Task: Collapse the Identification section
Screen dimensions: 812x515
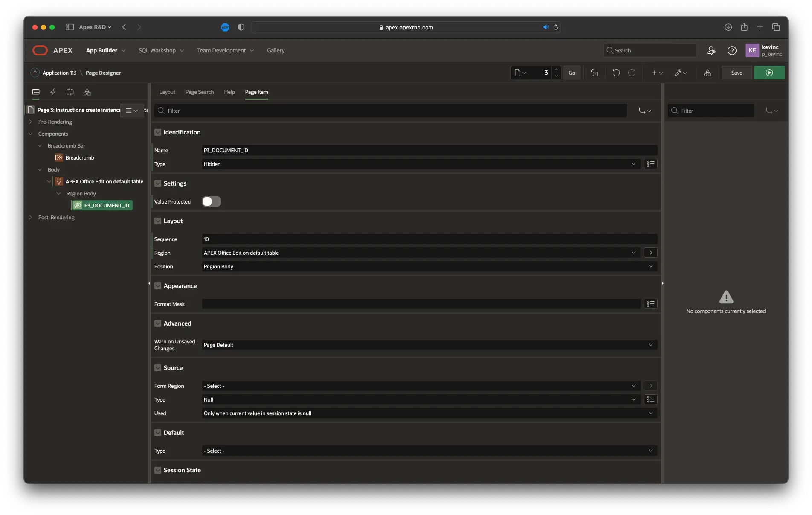Action: point(158,132)
